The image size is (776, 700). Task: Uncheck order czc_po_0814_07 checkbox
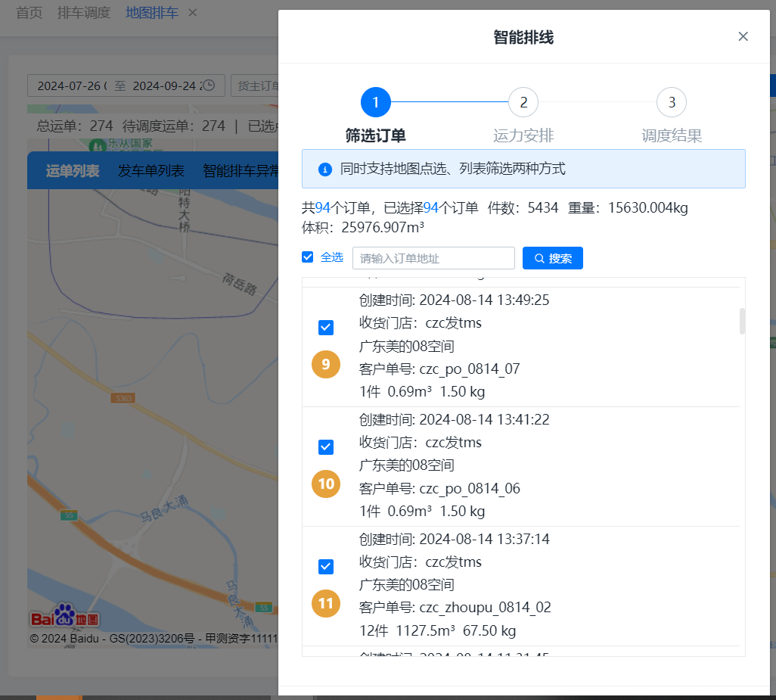point(326,327)
